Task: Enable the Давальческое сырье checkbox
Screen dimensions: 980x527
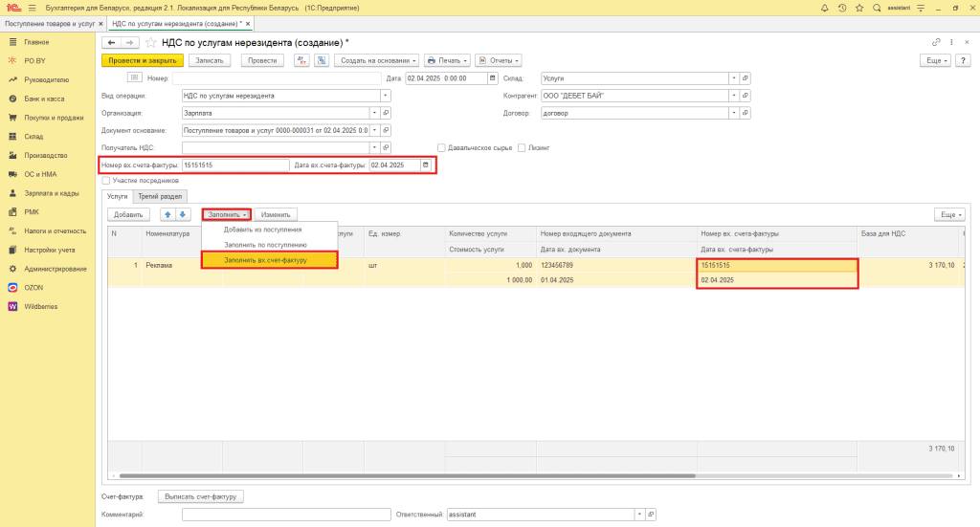Action: coord(441,147)
